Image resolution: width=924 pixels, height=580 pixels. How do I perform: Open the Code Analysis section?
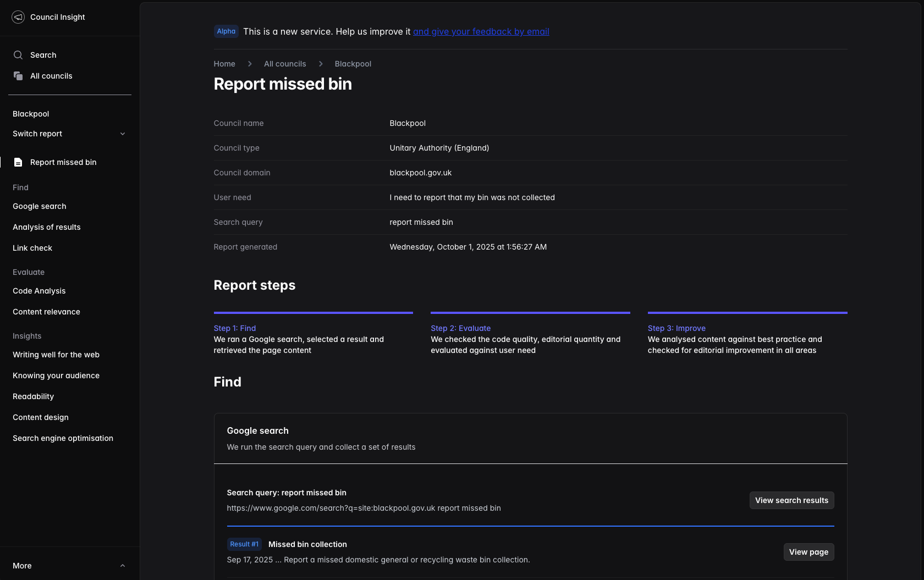[39, 291]
